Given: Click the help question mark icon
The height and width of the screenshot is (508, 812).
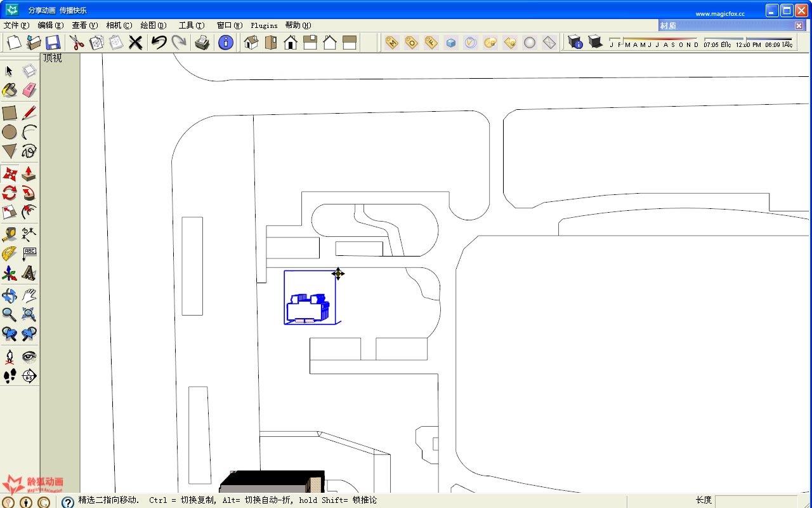Looking at the screenshot, I should click(68, 502).
